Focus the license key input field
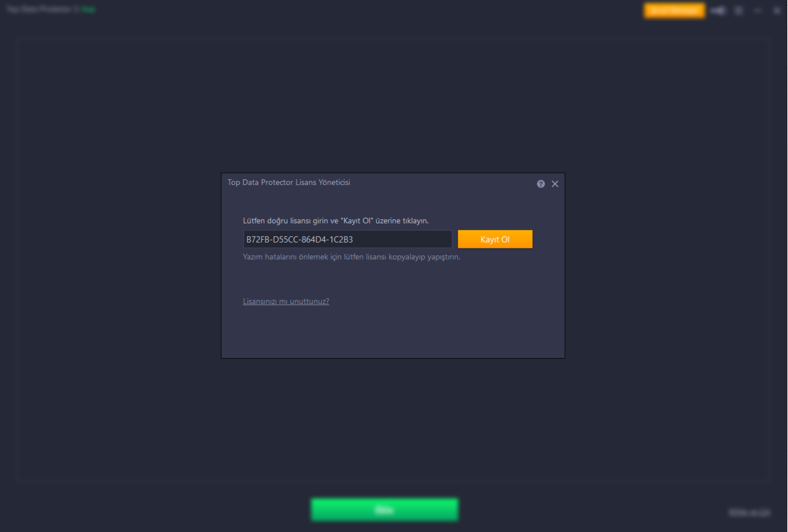 348,239
